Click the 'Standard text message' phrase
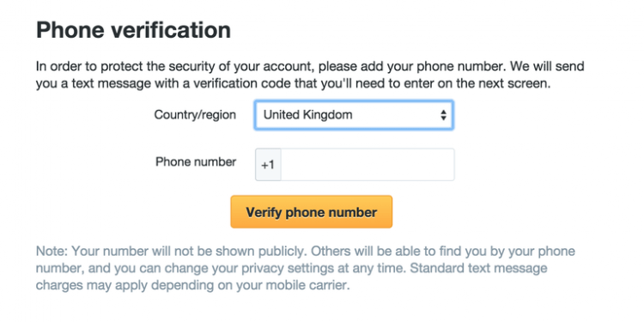This screenshot has width=644, height=322. click(479, 268)
